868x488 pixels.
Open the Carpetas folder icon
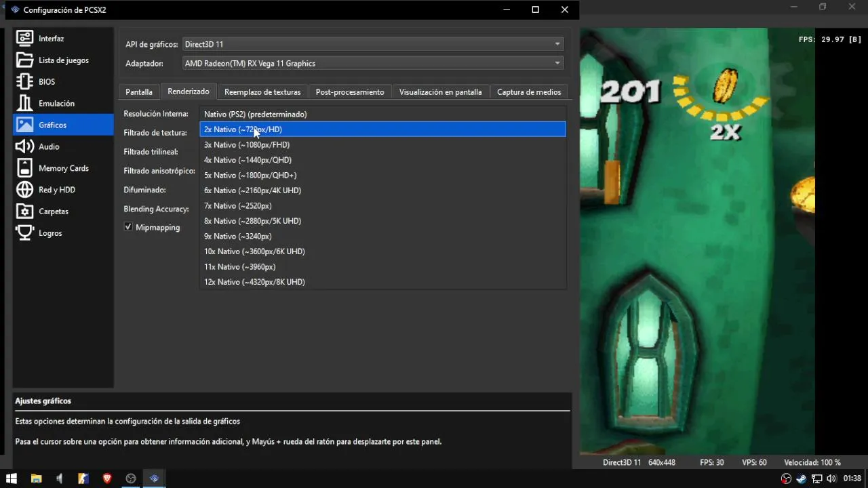click(x=24, y=211)
